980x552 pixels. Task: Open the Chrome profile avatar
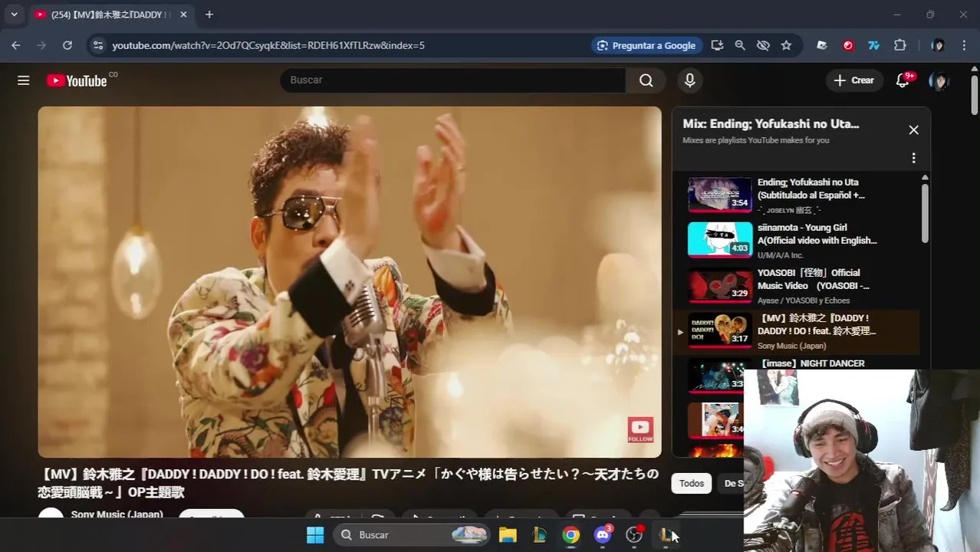[x=938, y=45]
